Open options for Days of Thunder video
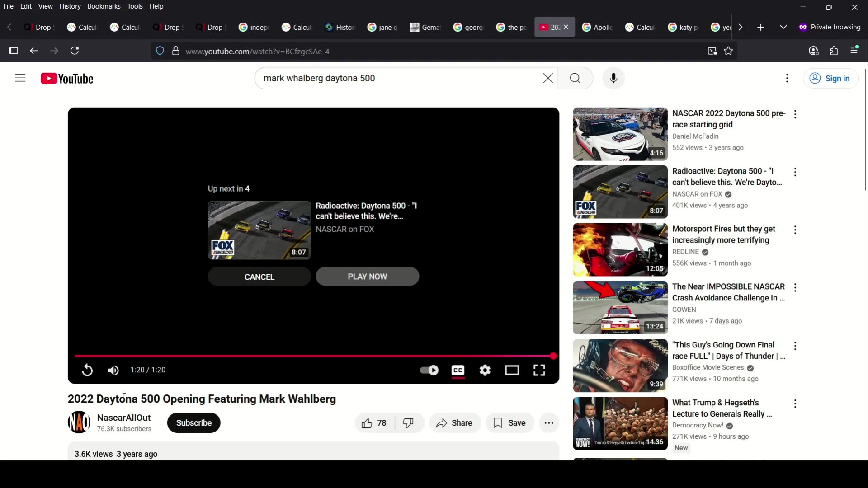Image resolution: width=868 pixels, height=488 pixels. [796, 346]
